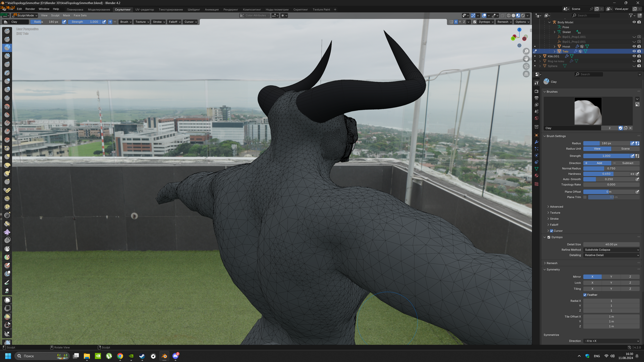Viewport: 644px width, 362px height.
Task: Toggle camera view icon
Action: tap(526, 67)
